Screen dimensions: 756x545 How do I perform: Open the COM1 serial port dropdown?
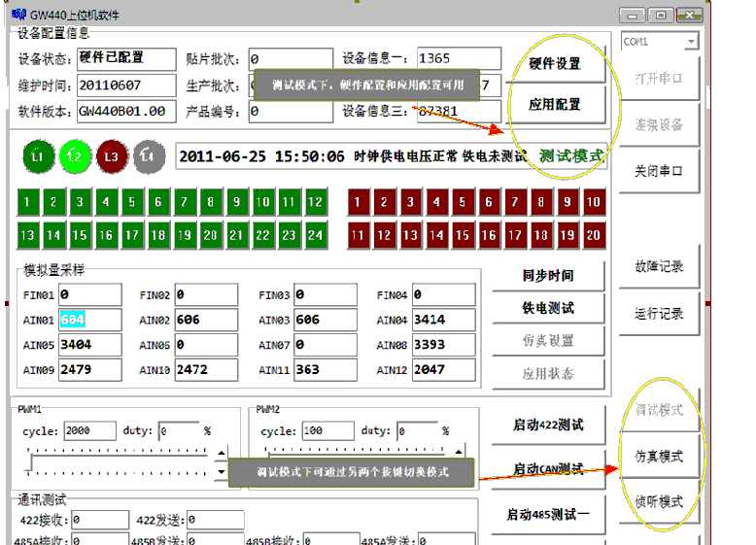point(691,42)
